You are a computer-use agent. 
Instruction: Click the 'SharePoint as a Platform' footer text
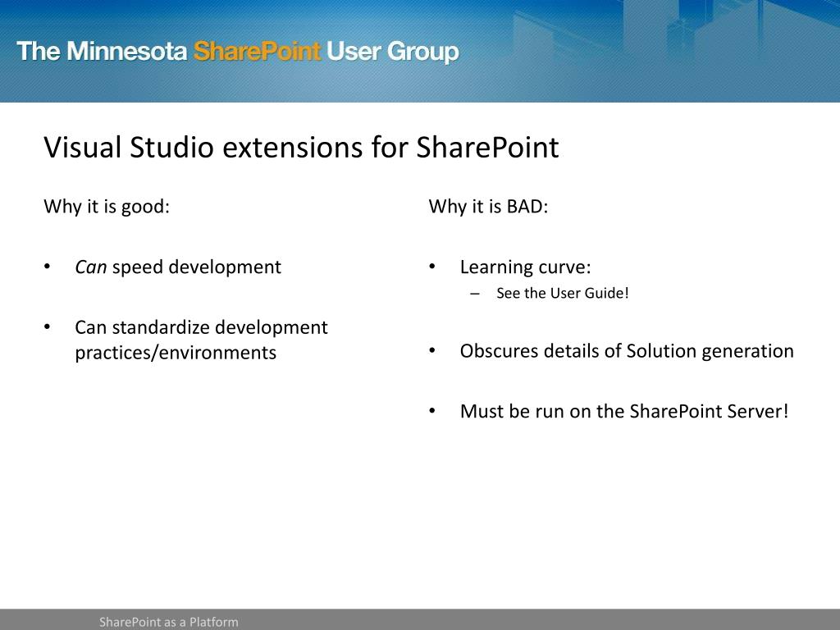click(169, 622)
